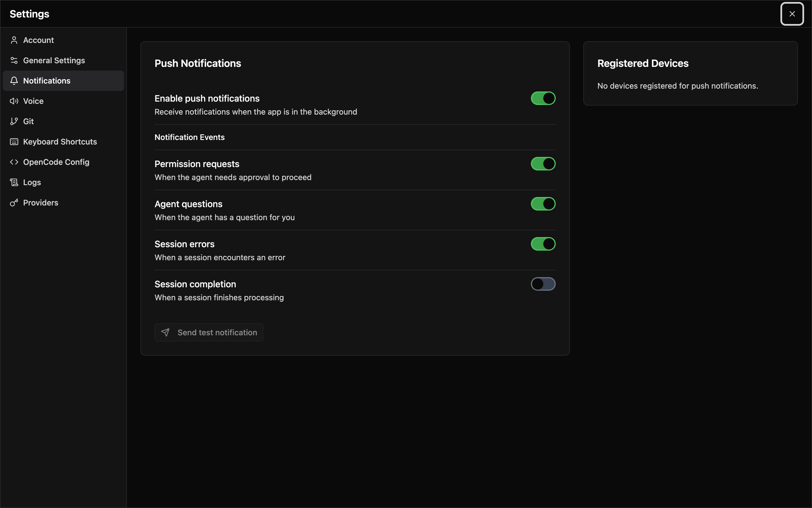The height and width of the screenshot is (508, 812).
Task: Click the Notifications bell icon
Action: pyautogui.click(x=14, y=81)
